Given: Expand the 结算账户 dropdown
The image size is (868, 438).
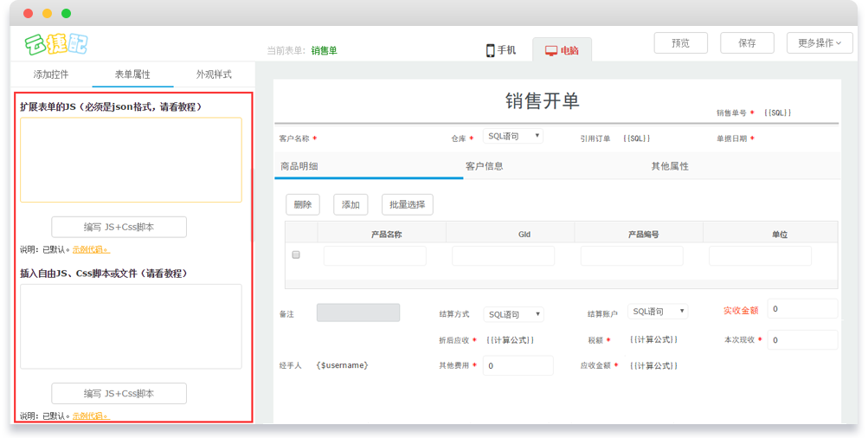Looking at the screenshot, I should coord(658,312).
